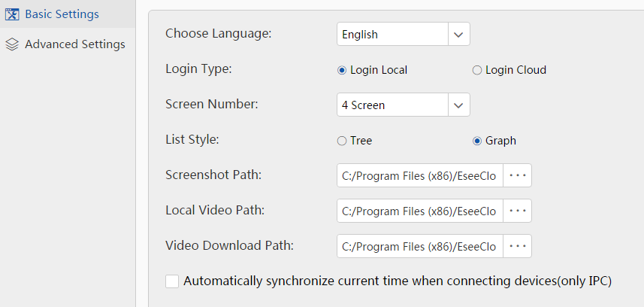
Task: Choose the Tree list style
Action: 342,141
